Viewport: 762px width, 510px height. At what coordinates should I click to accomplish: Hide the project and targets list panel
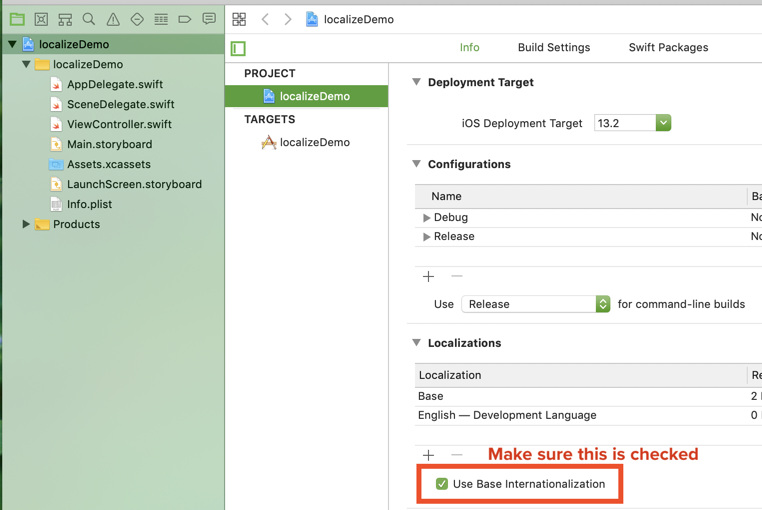238,48
